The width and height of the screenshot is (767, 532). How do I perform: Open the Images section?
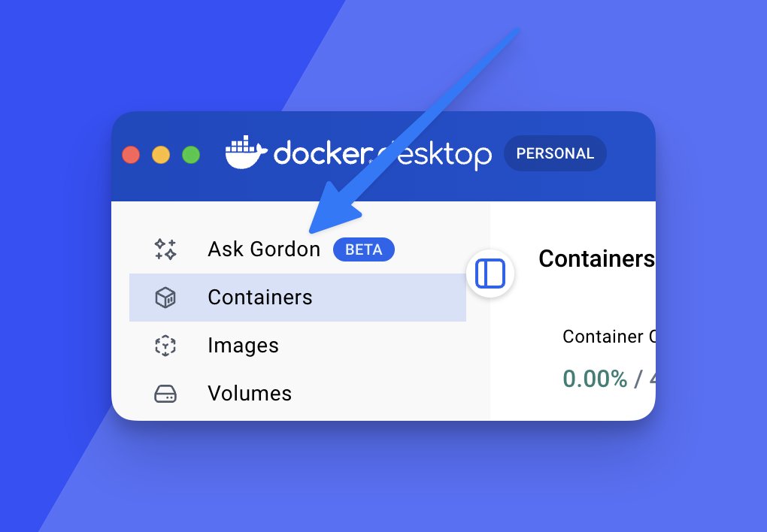pos(298,346)
